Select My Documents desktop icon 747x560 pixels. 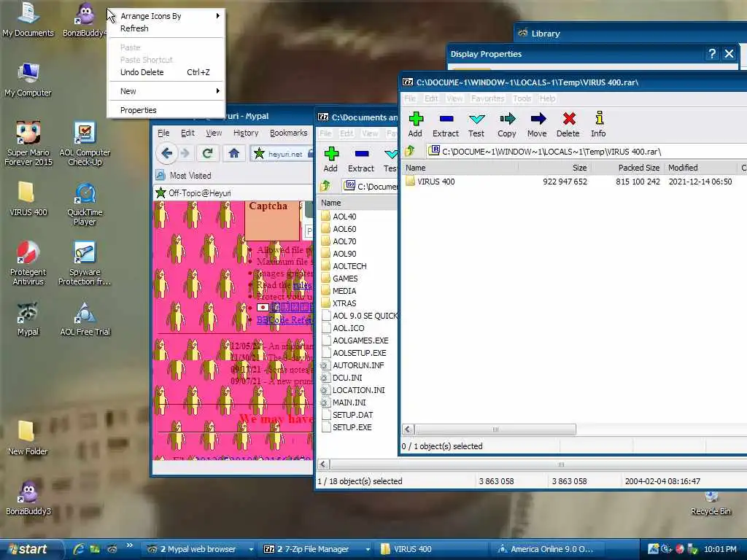28,20
